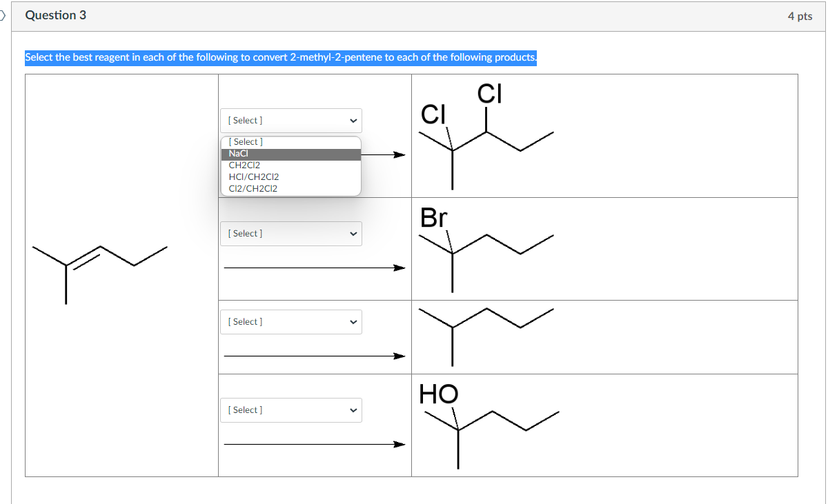This screenshot has width=828, height=504.
Task: Click the chevron on the fourth dropdown
Action: 352,410
